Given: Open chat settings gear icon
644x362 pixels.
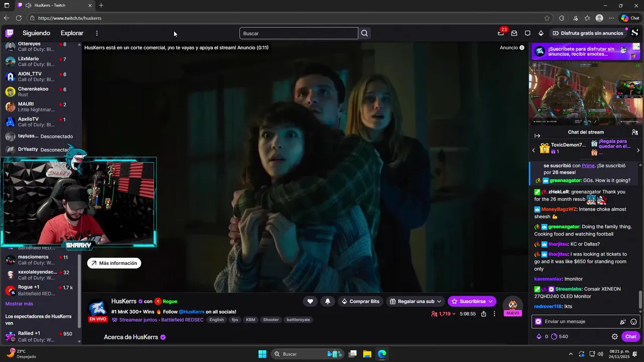Looking at the screenshot, I should (615, 336).
